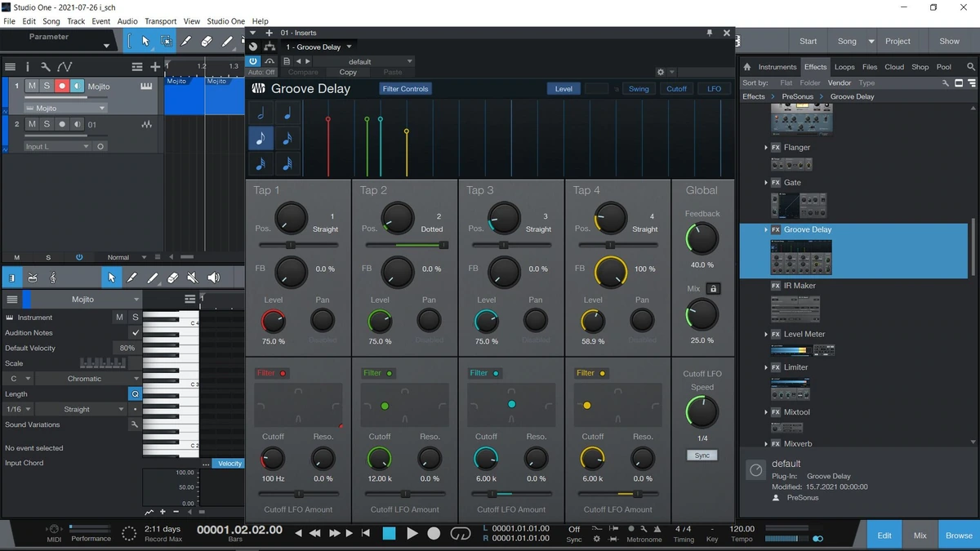Image resolution: width=980 pixels, height=551 pixels.
Task: Add a new track with plus icon
Action: (x=155, y=67)
